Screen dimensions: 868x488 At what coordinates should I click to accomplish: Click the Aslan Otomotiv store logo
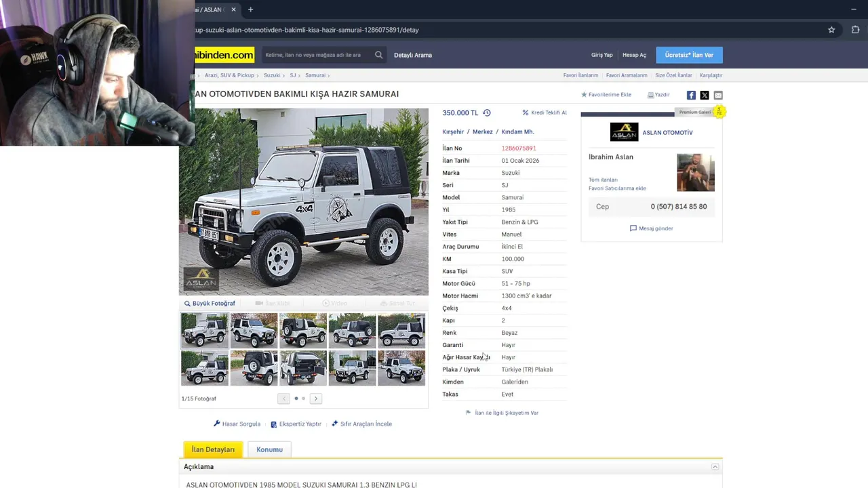click(x=624, y=131)
